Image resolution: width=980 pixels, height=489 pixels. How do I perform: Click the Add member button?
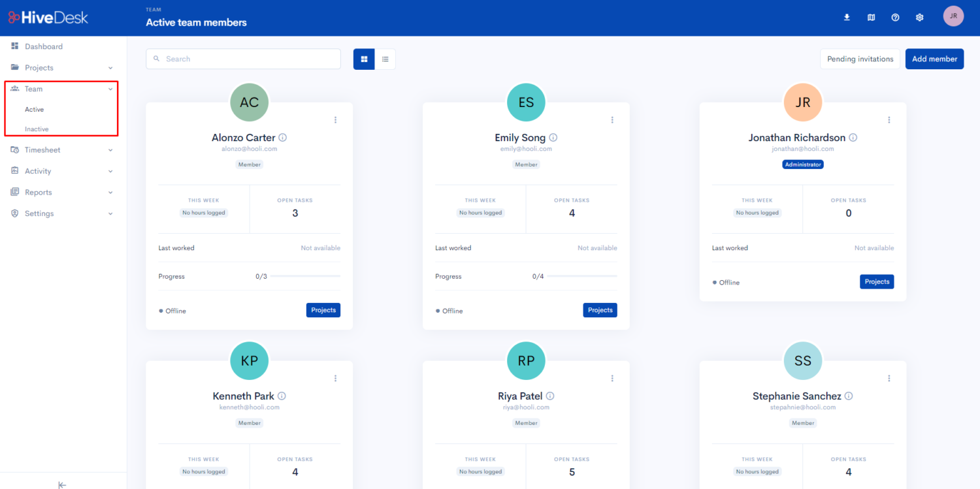pyautogui.click(x=934, y=58)
